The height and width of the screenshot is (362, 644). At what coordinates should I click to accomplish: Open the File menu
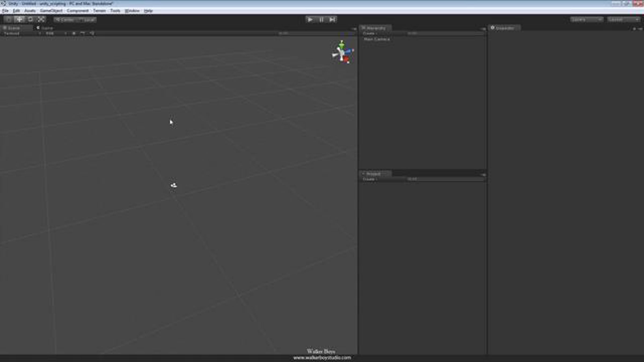coord(5,11)
